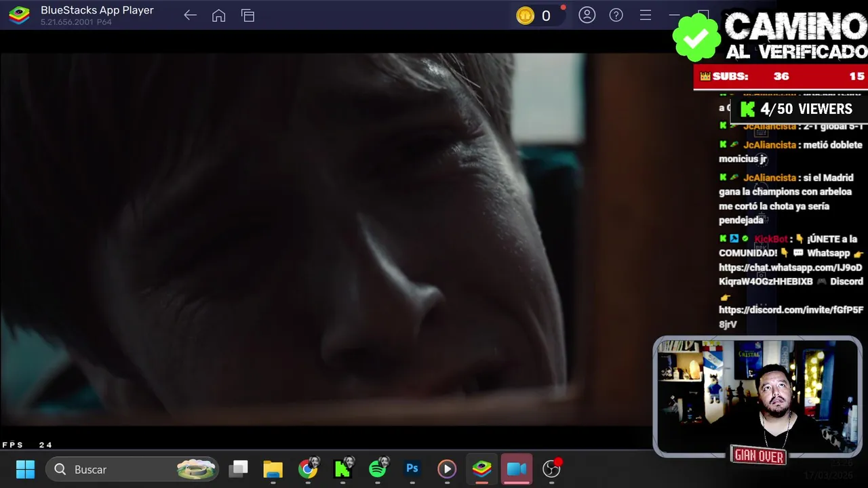Open Windows Task View from the taskbar
868x488 pixels.
238,469
